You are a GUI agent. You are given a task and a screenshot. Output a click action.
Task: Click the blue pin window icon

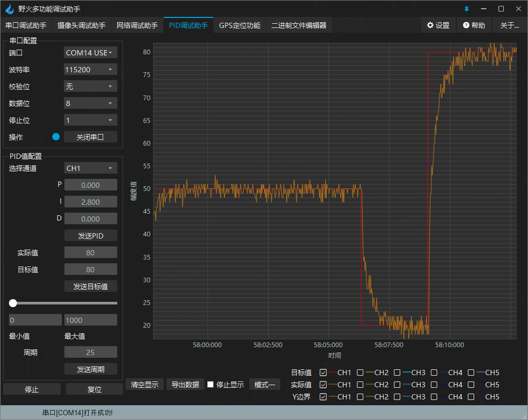[x=467, y=9]
